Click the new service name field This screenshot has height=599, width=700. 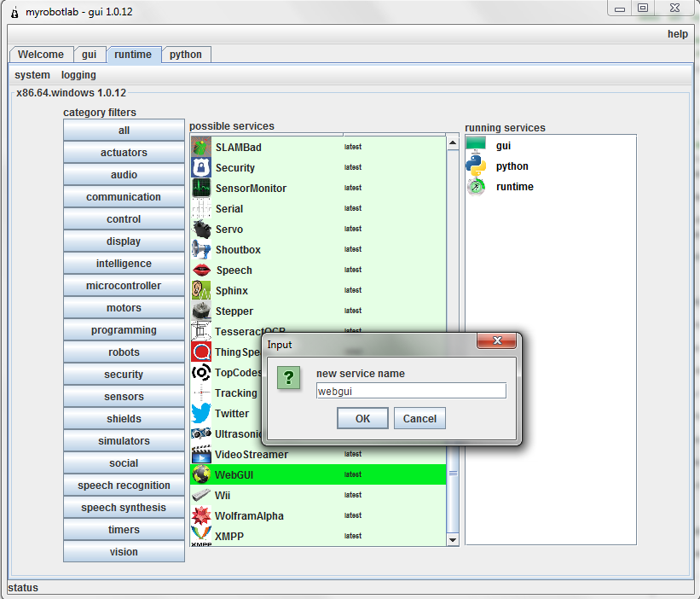tap(411, 391)
